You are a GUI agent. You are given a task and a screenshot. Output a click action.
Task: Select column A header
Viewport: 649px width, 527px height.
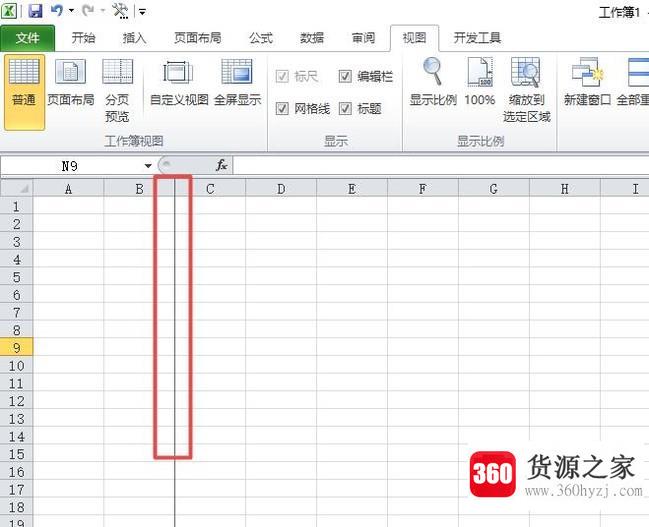pos(68,189)
